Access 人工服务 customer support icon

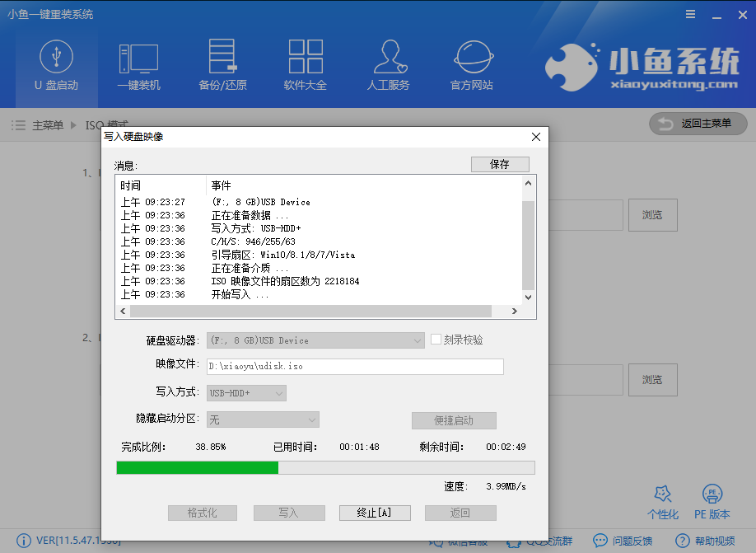[x=389, y=64]
